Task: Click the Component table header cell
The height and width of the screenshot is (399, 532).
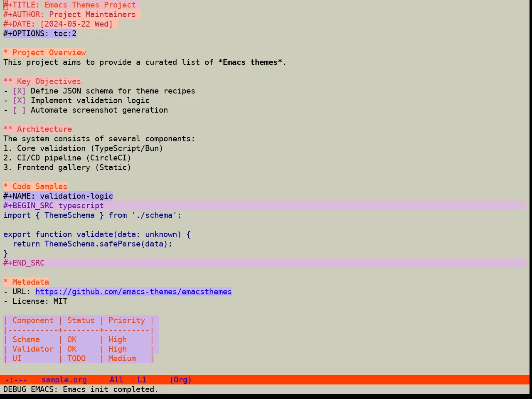Action: (x=33, y=320)
